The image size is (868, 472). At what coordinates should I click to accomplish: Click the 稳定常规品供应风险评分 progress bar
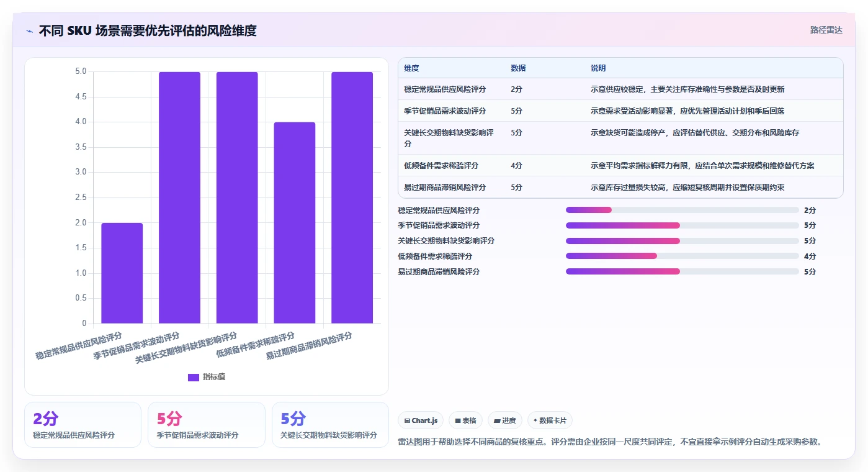(682, 210)
